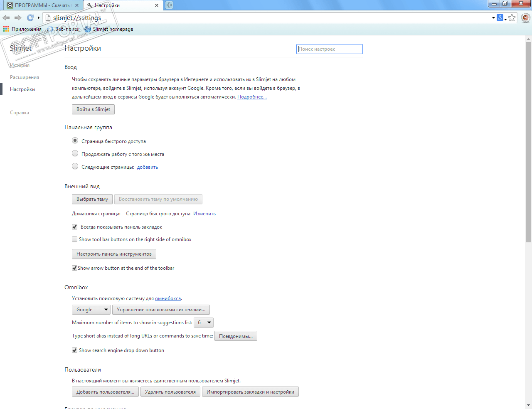Open the Google search engine dropdown
This screenshot has height=409, width=532.
click(x=91, y=310)
